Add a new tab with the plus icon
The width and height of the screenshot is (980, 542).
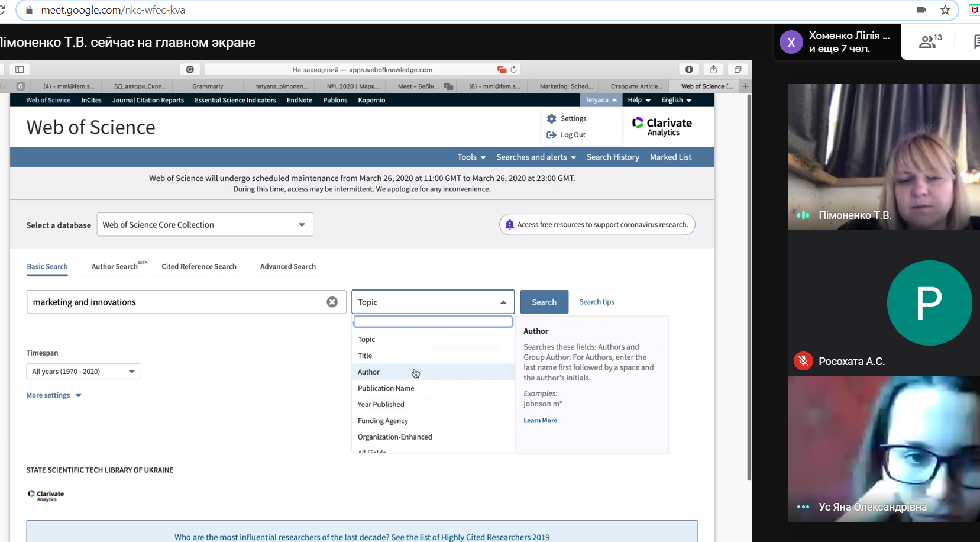[745, 86]
